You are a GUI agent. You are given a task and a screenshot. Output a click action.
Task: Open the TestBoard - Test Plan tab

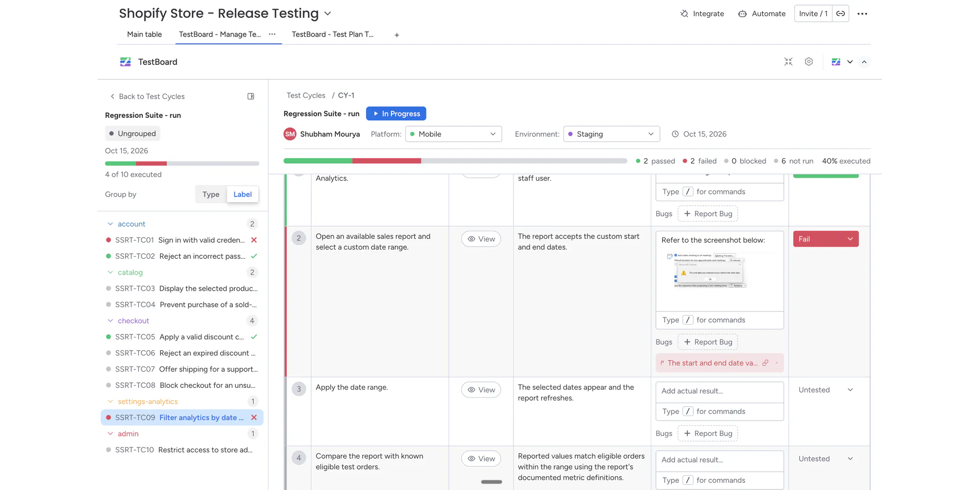click(x=332, y=34)
